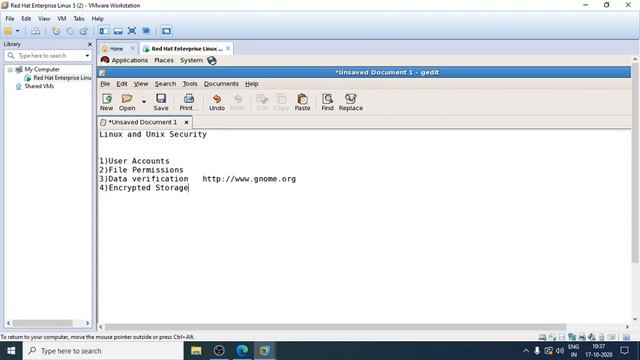Open gedit Edit menu
Viewport: 640px width, 360px height.
click(122, 84)
